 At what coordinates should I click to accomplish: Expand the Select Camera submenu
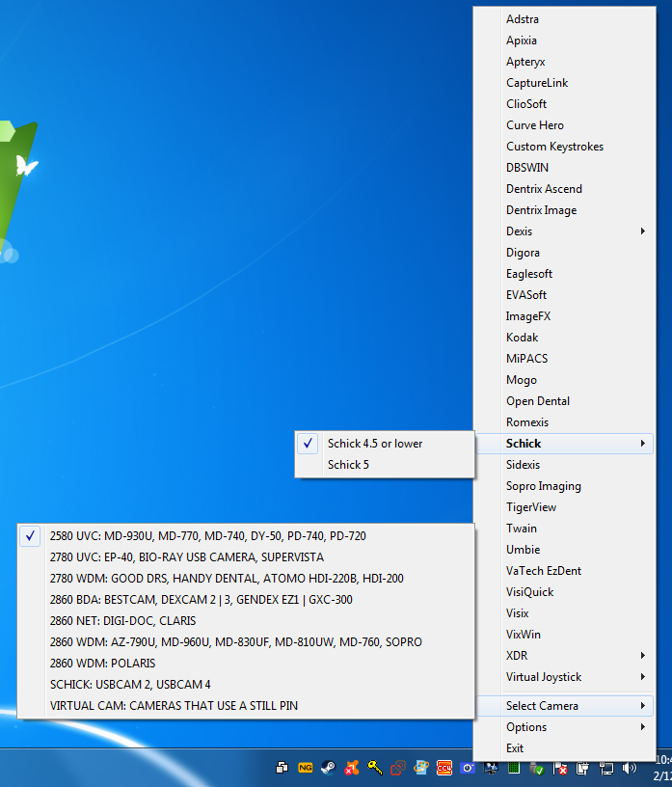565,706
